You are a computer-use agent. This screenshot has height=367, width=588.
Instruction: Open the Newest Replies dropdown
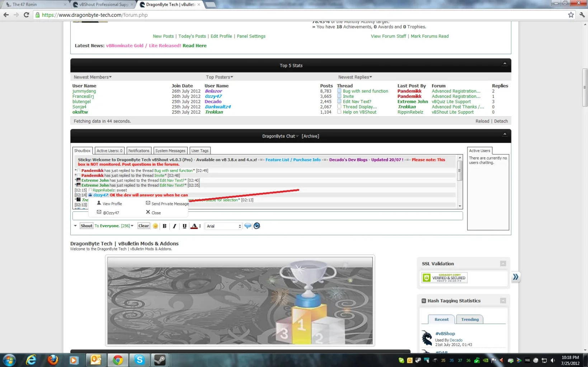click(x=355, y=77)
